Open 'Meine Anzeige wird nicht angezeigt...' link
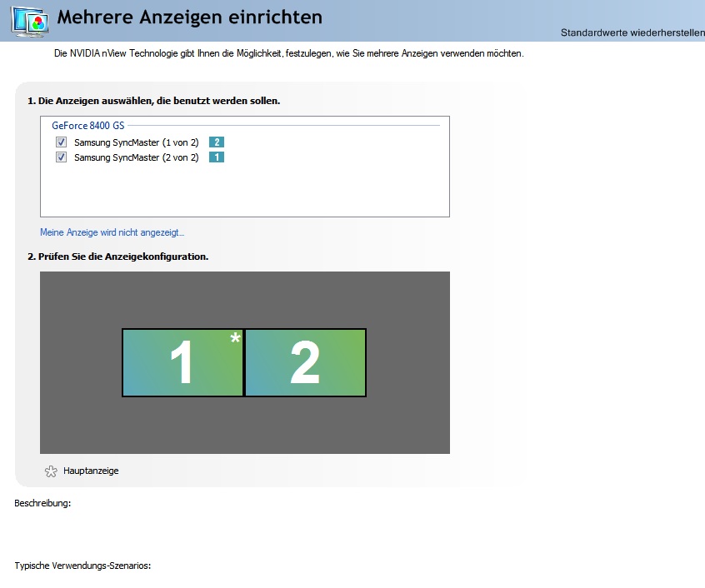 pyautogui.click(x=112, y=232)
